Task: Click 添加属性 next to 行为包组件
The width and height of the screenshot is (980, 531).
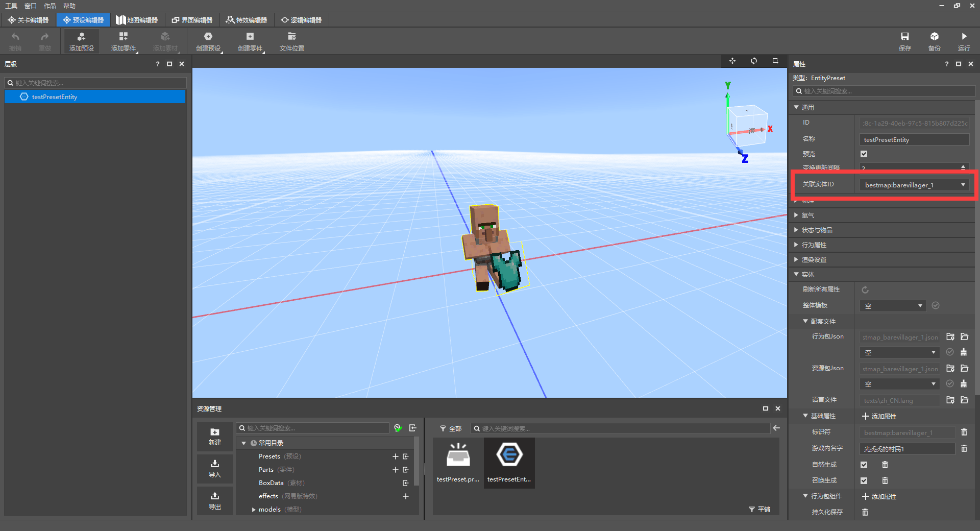Action: tap(879, 497)
